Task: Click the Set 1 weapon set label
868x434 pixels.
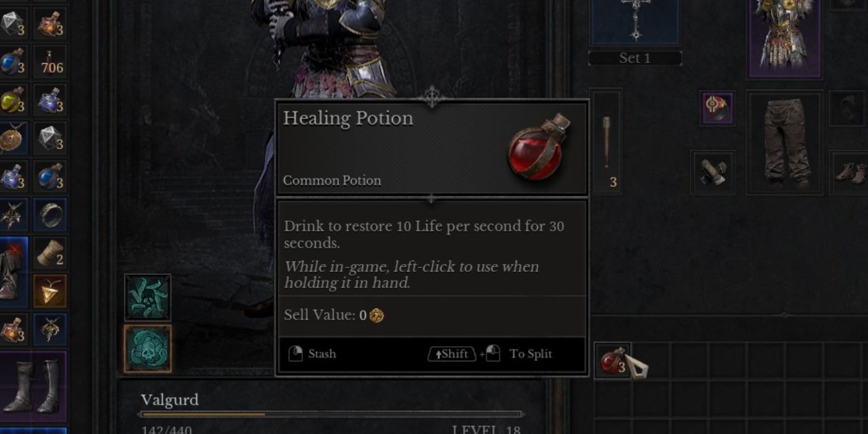Action: [x=635, y=58]
